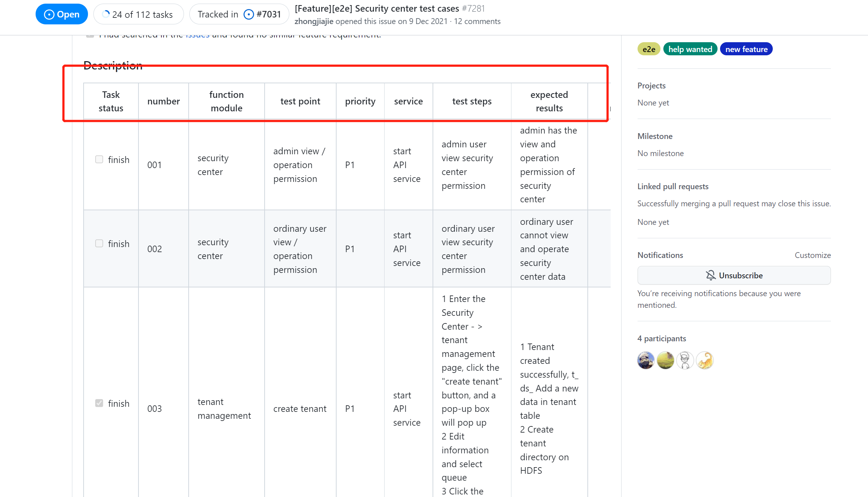Viewport: 868px width, 497px height.
Task: Uncheck the finish checkbox for task 003
Action: [x=99, y=403]
